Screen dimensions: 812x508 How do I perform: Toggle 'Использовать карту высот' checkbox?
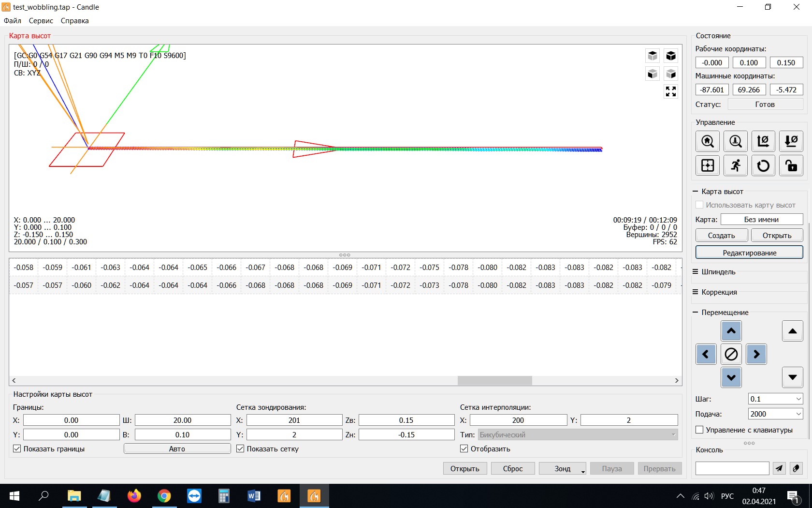[x=699, y=205]
